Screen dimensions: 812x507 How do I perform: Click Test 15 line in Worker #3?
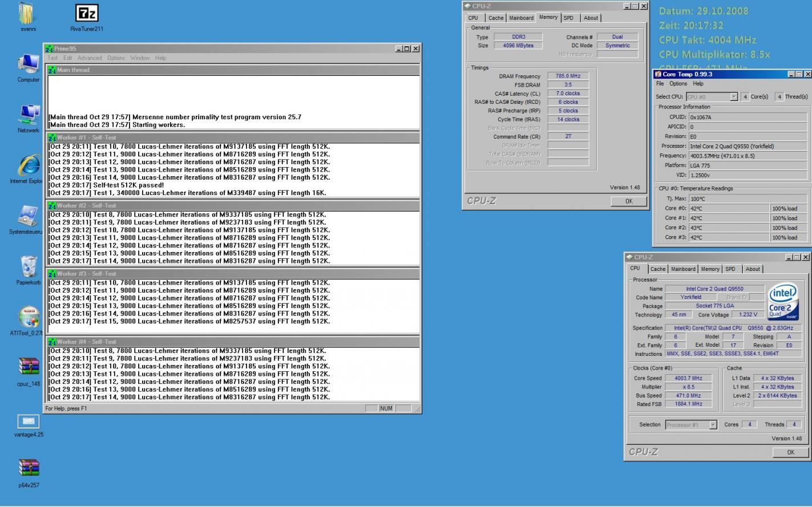pos(189,322)
